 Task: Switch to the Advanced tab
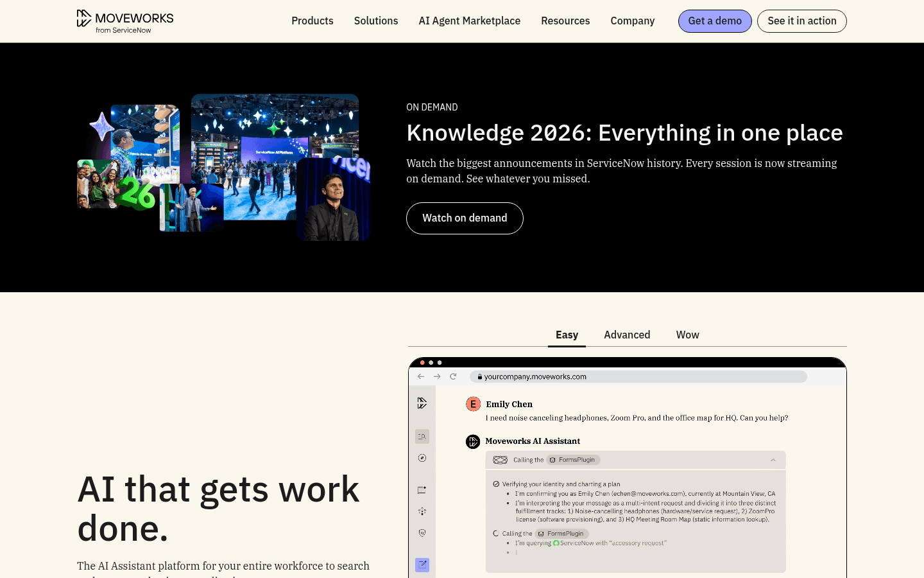[627, 335]
